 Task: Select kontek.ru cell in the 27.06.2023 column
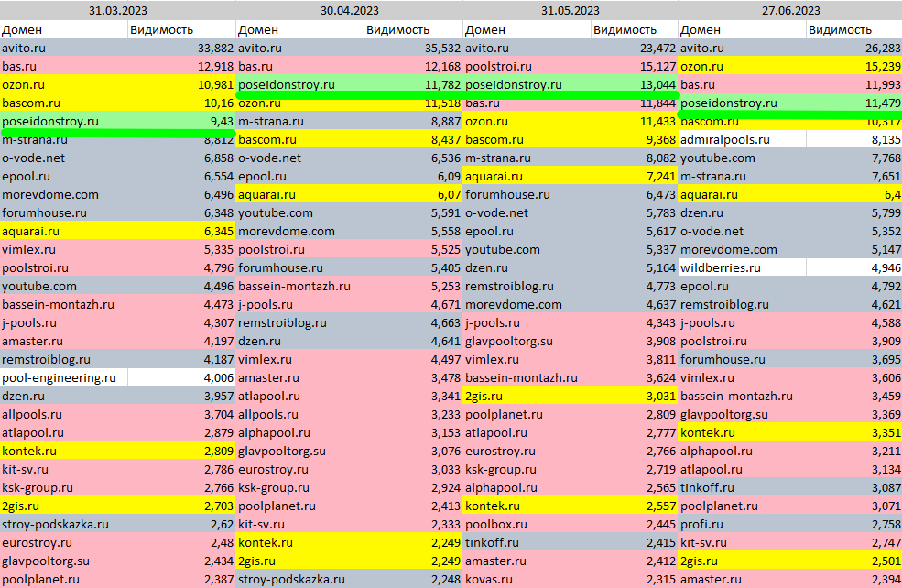[742, 432]
